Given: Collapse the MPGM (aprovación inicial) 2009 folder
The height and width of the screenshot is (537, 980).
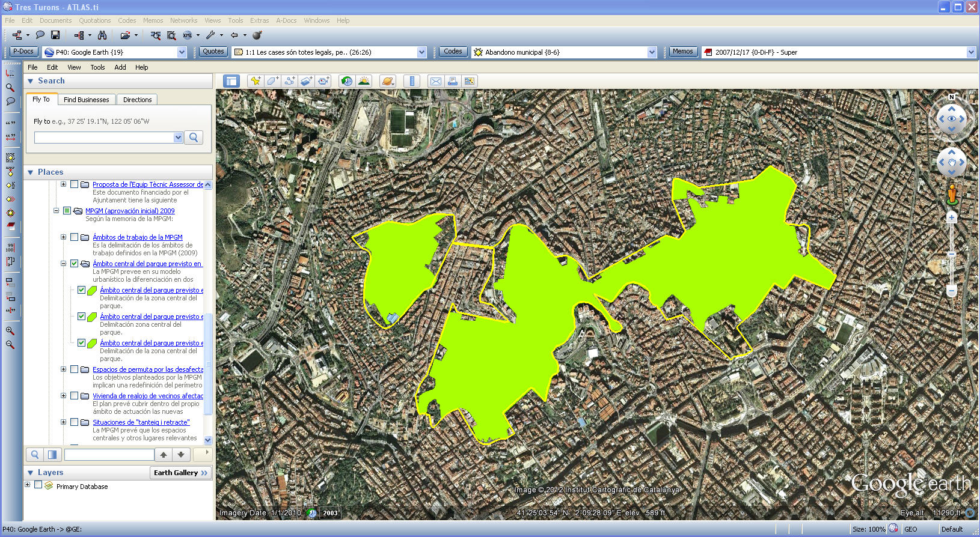Looking at the screenshot, I should [57, 211].
